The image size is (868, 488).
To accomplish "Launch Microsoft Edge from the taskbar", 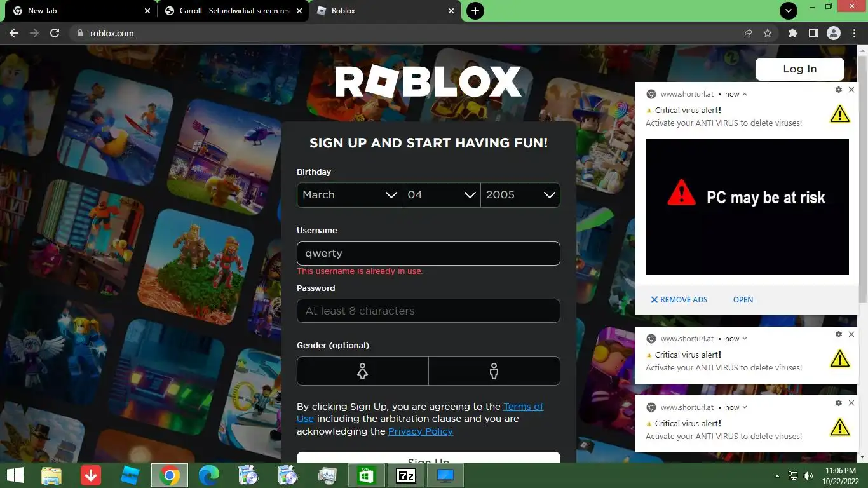I will [x=209, y=475].
